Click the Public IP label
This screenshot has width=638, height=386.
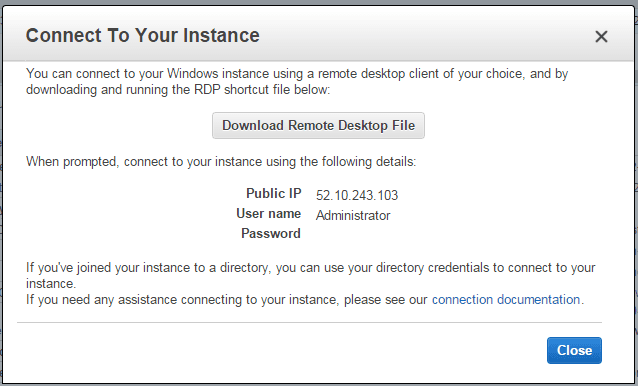click(273, 193)
